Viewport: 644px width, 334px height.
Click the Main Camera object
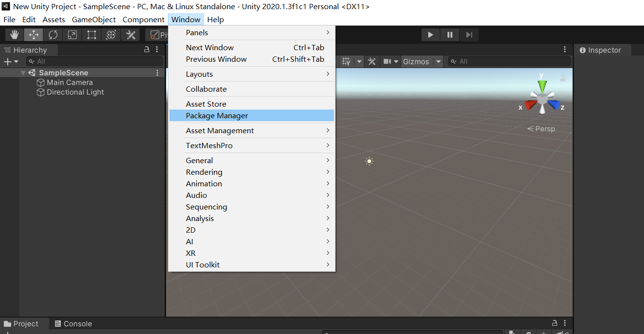pyautogui.click(x=69, y=82)
